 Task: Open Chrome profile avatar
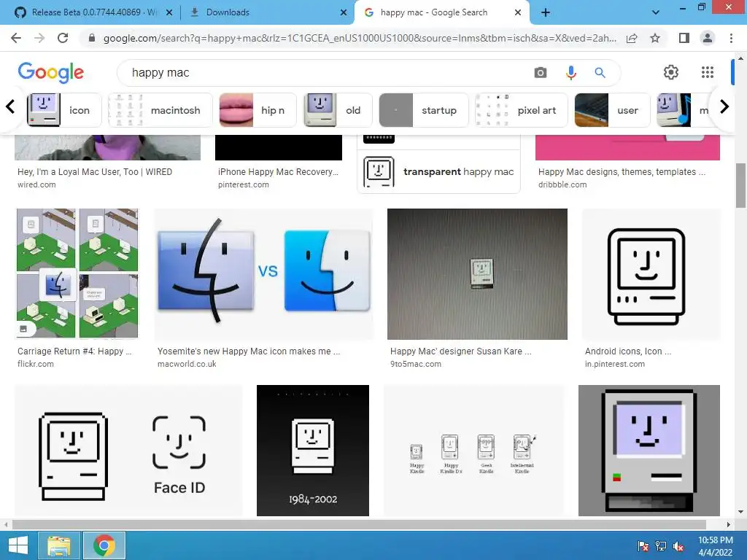[708, 38]
